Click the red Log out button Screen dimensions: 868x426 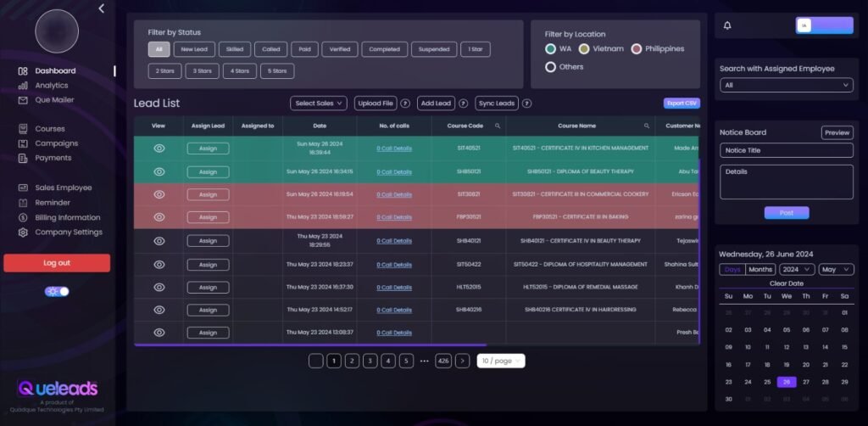click(x=57, y=263)
